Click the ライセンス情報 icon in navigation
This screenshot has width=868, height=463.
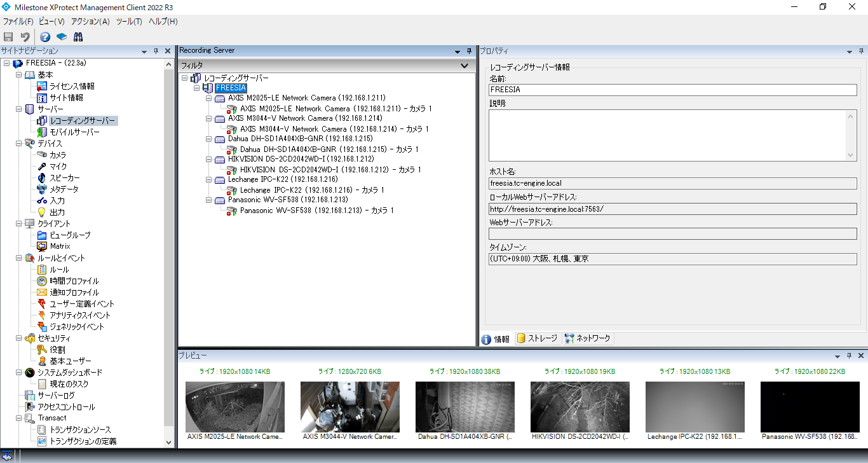pos(42,86)
